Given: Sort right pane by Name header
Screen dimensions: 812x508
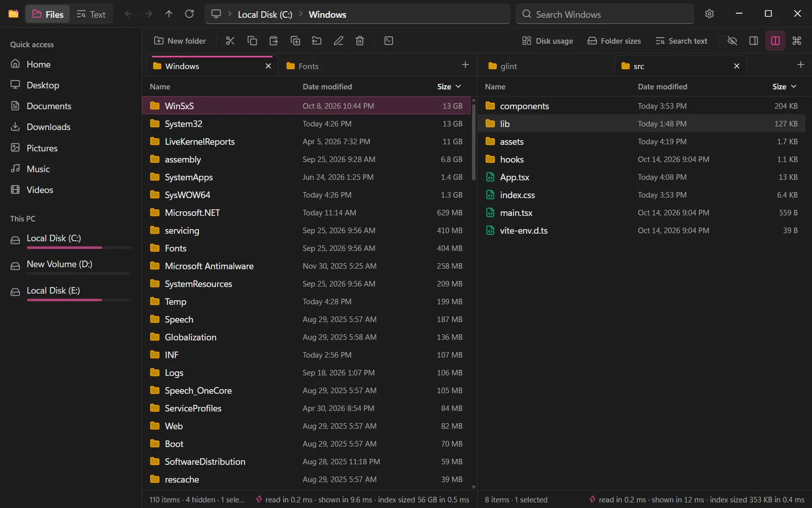Looking at the screenshot, I should point(495,86).
